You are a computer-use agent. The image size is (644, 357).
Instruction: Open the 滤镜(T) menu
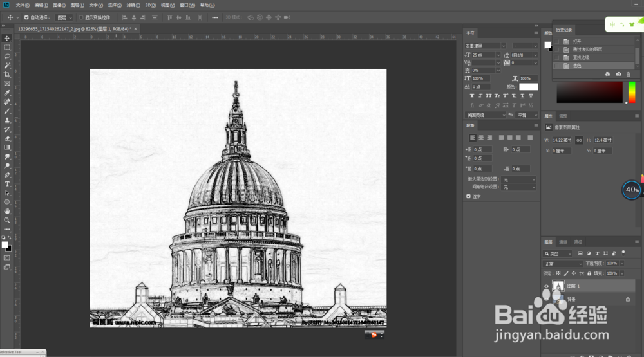tap(133, 5)
